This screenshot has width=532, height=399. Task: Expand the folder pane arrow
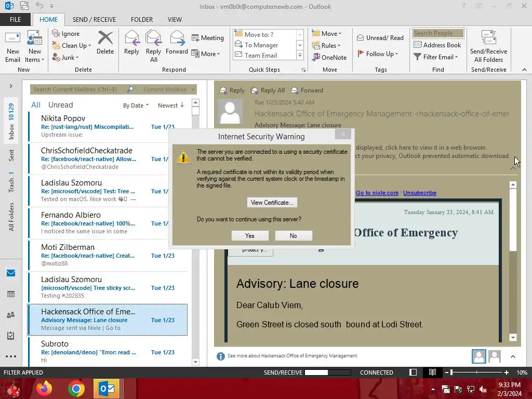click(11, 86)
